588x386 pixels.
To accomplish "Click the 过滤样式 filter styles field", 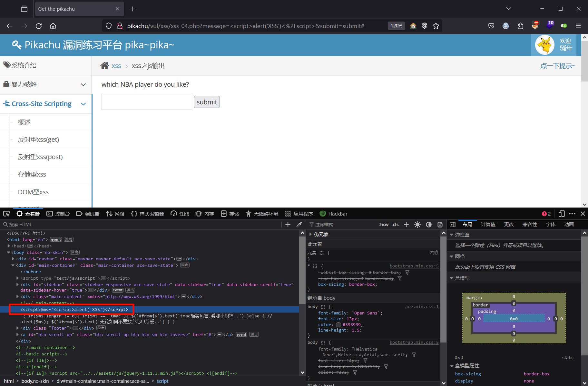I will point(342,225).
